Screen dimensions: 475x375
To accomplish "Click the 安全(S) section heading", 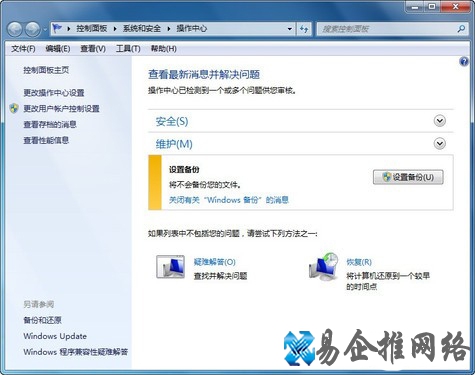I will 172,121.
